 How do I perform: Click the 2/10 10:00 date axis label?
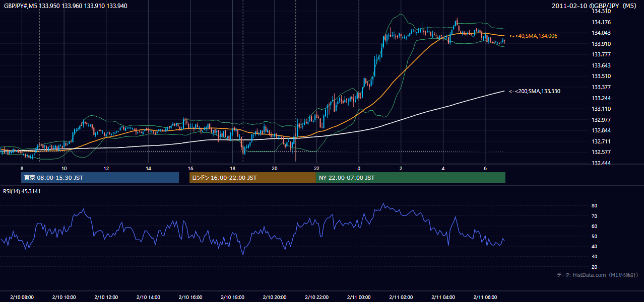tap(64, 297)
